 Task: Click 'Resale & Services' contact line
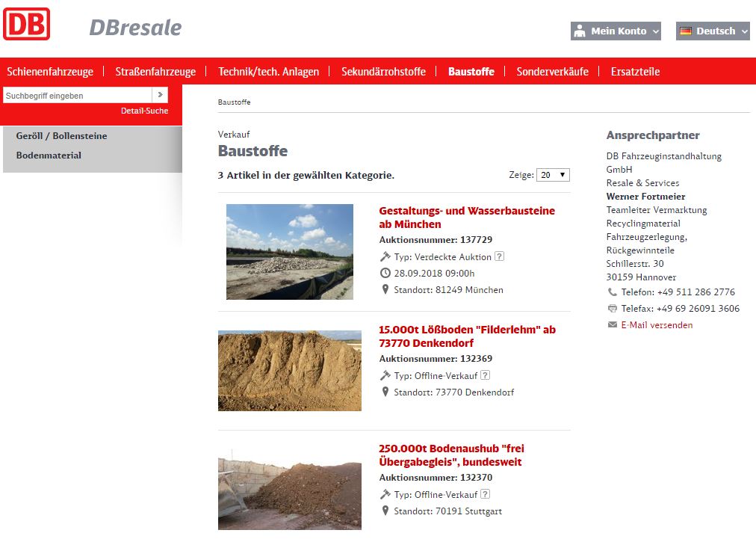coord(642,183)
